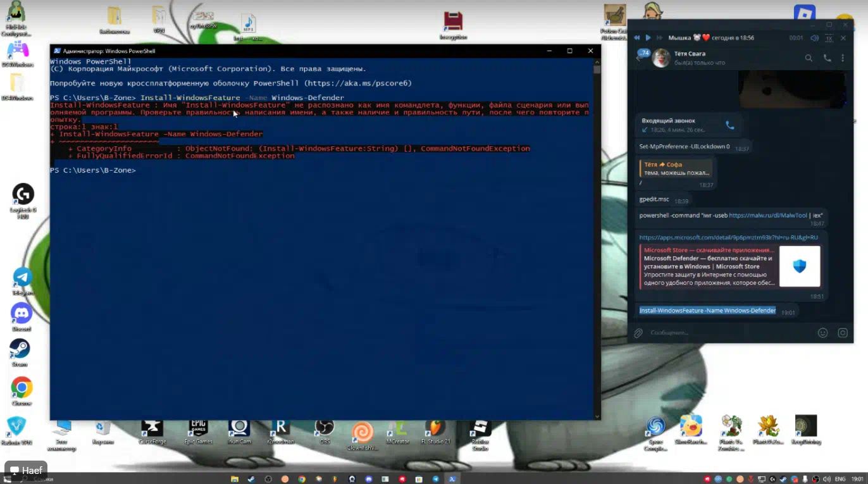
Task: Open File Explorer from the taskbar
Action: tap(234, 479)
